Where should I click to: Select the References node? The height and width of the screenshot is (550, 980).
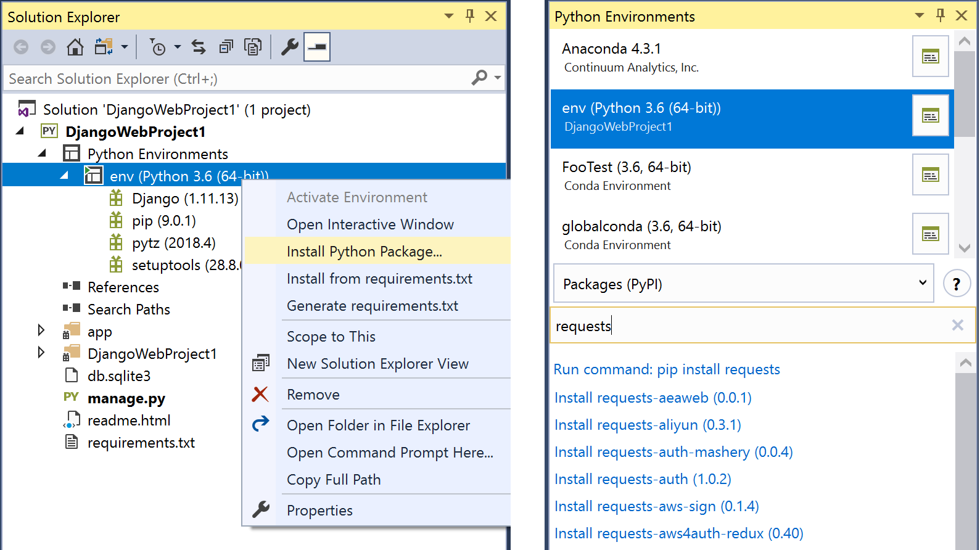click(x=123, y=287)
